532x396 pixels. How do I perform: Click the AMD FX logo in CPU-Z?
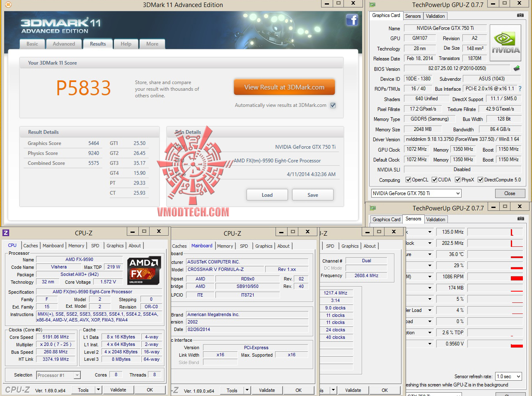(144, 270)
